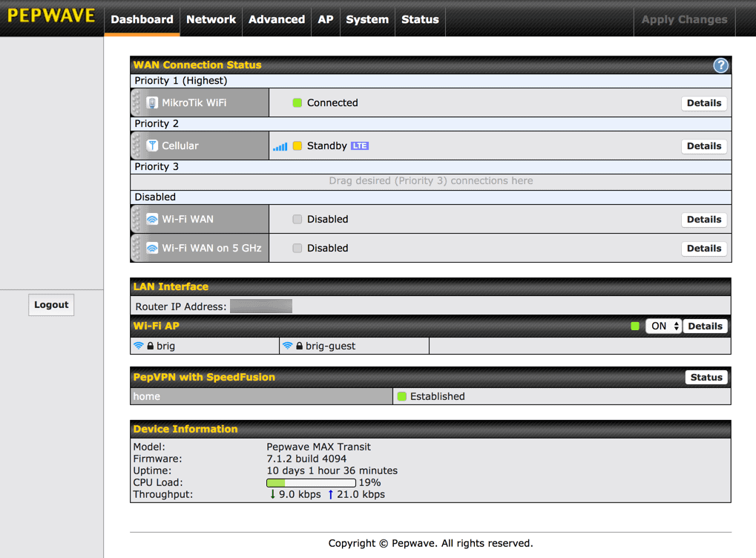Click the firmware version 7.1.2 build 4094

click(x=306, y=459)
